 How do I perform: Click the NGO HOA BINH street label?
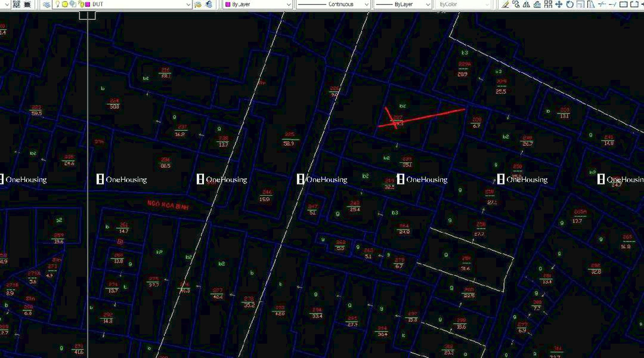pyautogui.click(x=168, y=205)
